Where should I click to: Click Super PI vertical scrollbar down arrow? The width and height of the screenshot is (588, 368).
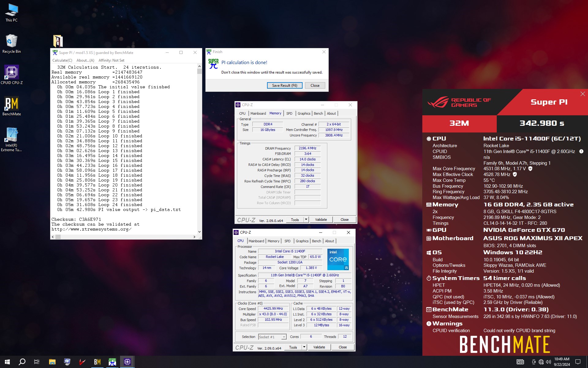[199, 232]
